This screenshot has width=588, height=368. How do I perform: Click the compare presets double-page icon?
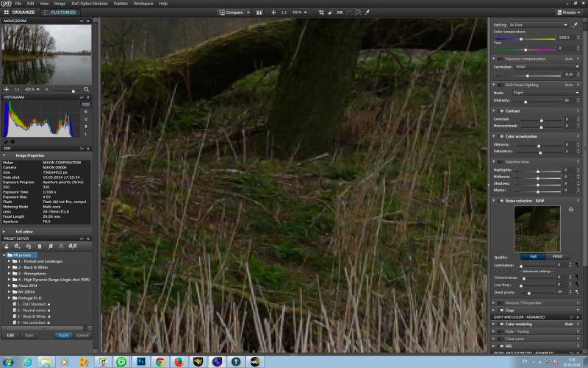pos(73,246)
